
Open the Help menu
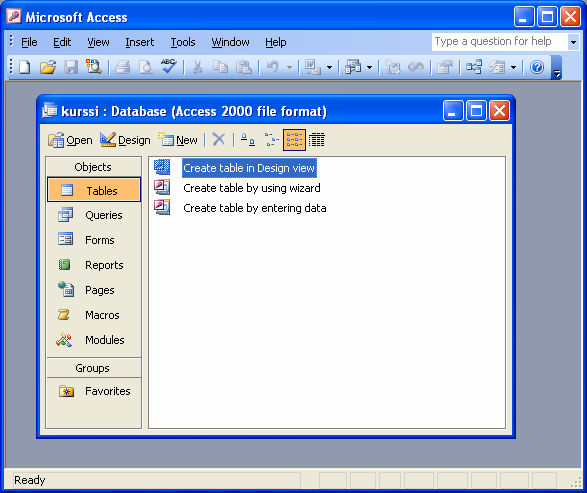coord(276,42)
